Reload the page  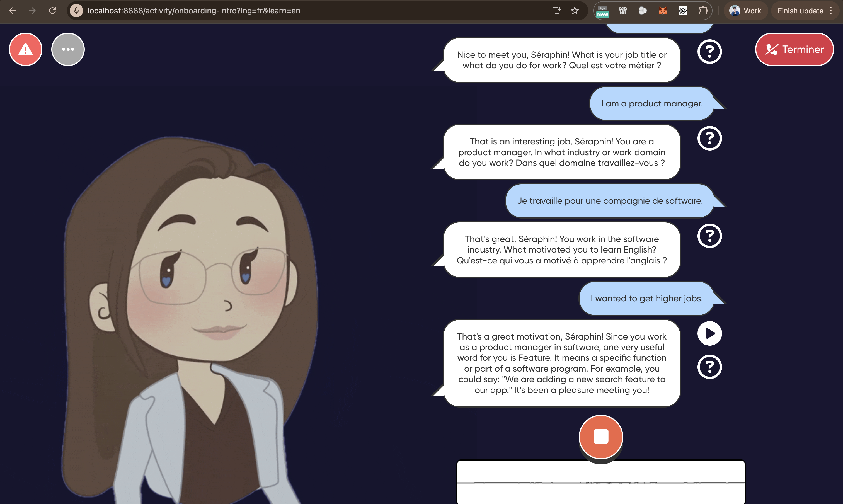tap(52, 11)
